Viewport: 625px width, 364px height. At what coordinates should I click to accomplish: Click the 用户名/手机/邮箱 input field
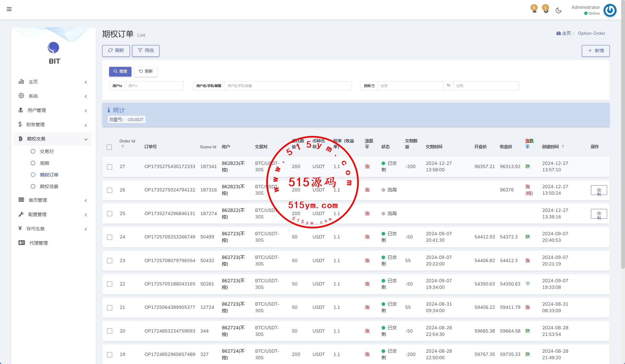[287, 86]
